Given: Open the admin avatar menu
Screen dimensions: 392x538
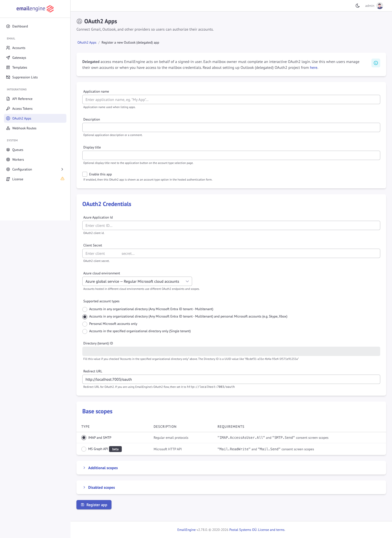Looking at the screenshot, I should [x=380, y=6].
